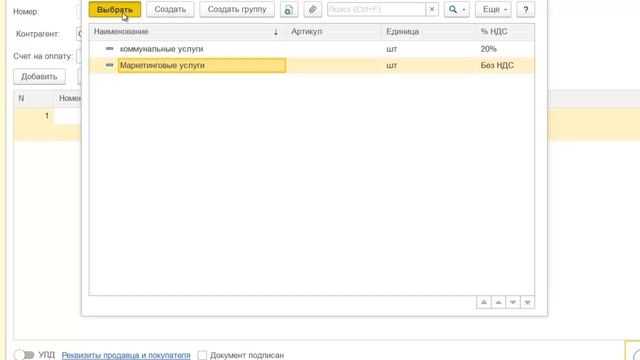
Task: Select the коммунальные услуги row
Action: 312,49
